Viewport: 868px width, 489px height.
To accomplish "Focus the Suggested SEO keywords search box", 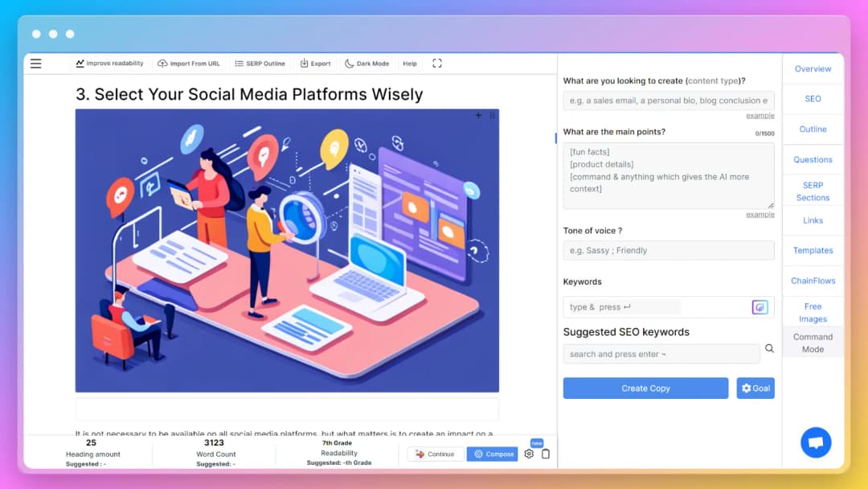I will tap(661, 354).
